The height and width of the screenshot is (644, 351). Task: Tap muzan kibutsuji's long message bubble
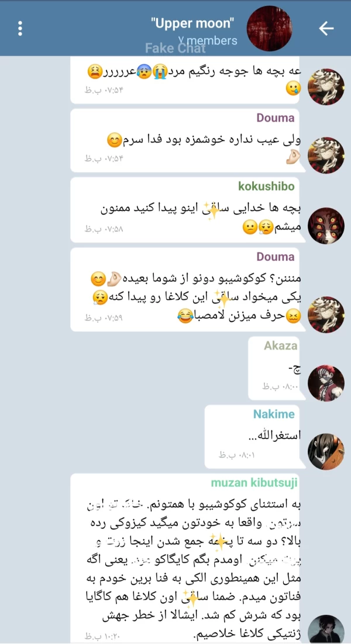coord(188,559)
